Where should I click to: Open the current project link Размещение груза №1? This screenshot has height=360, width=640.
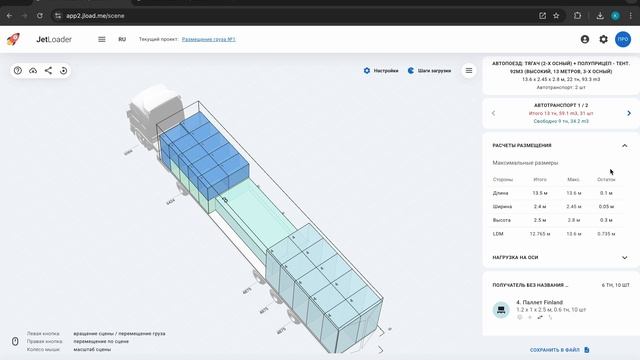point(209,39)
